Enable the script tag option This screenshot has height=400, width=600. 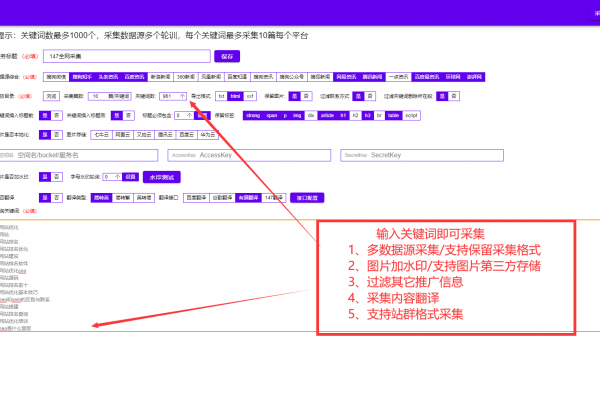pos(412,115)
